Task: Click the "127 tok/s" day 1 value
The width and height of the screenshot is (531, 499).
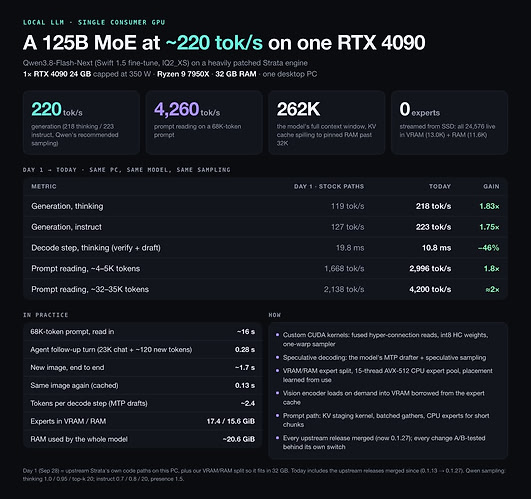Action: [x=347, y=227]
